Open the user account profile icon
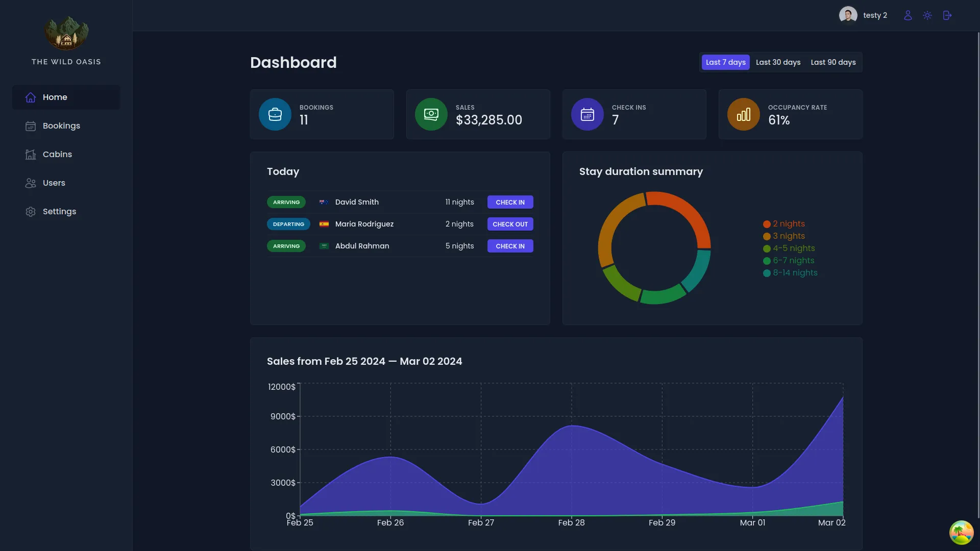Viewport: 980px width, 551px height. pyautogui.click(x=908, y=15)
